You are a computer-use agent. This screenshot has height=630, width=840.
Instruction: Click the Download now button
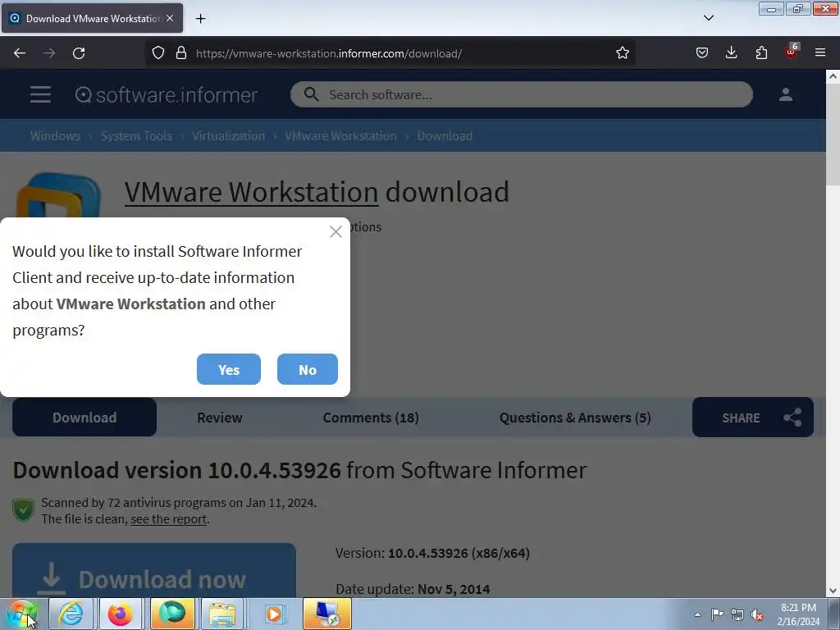[154, 571]
